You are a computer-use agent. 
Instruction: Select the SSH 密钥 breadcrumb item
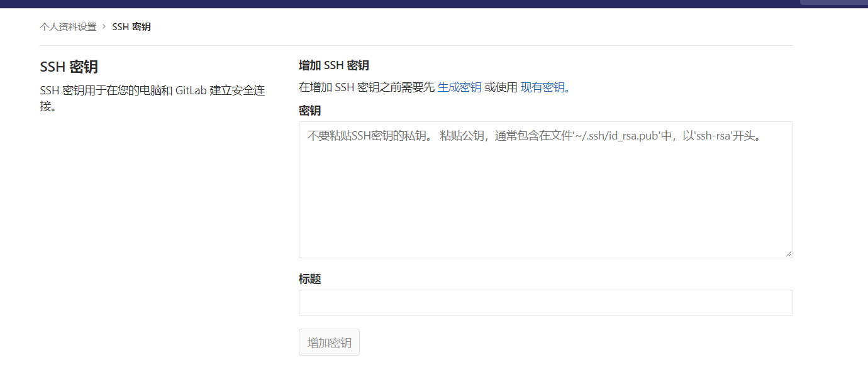click(131, 27)
